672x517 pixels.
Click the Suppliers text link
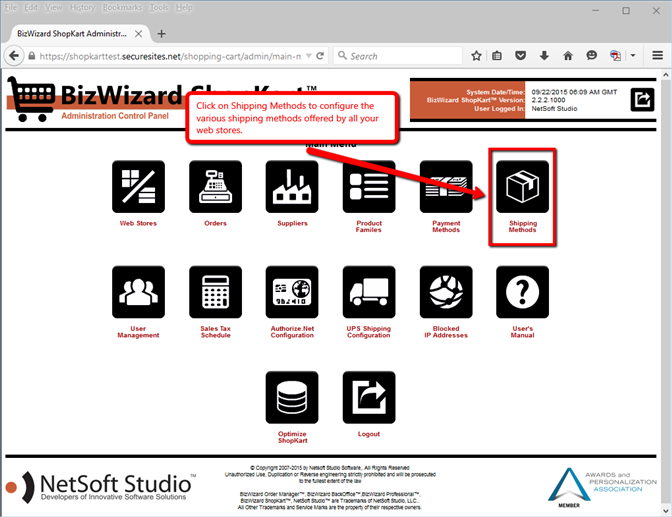(292, 223)
